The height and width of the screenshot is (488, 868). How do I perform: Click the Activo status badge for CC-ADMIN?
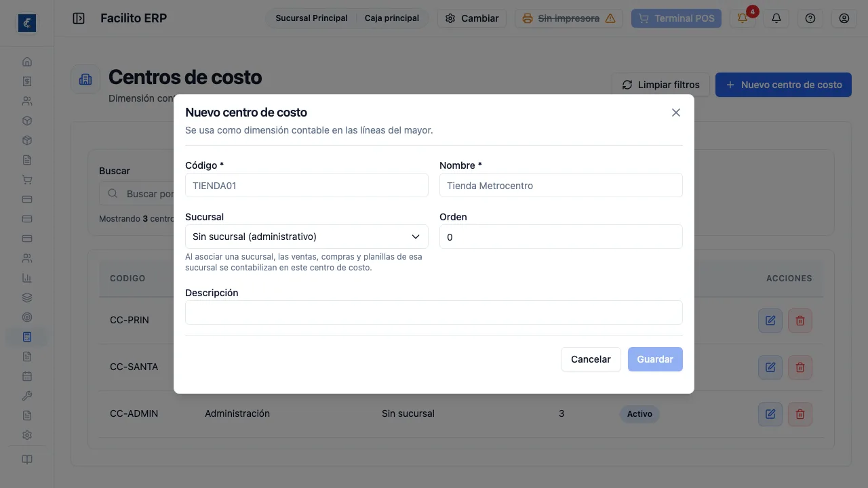point(639,413)
